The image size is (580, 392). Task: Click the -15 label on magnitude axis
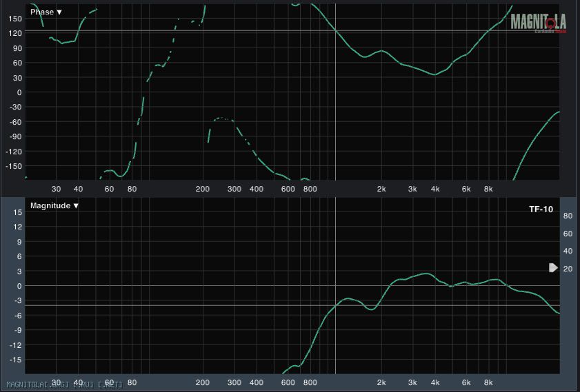click(17, 360)
